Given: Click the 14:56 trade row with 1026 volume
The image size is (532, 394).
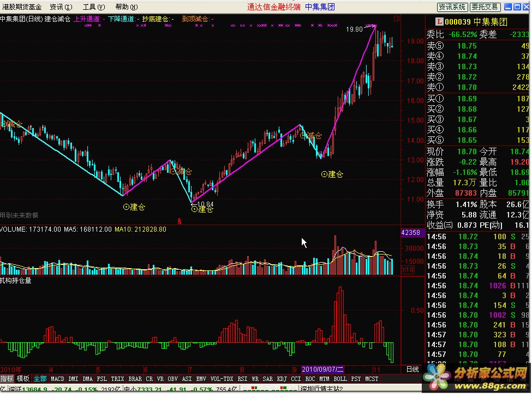Looking at the screenshot, I should (478, 286).
